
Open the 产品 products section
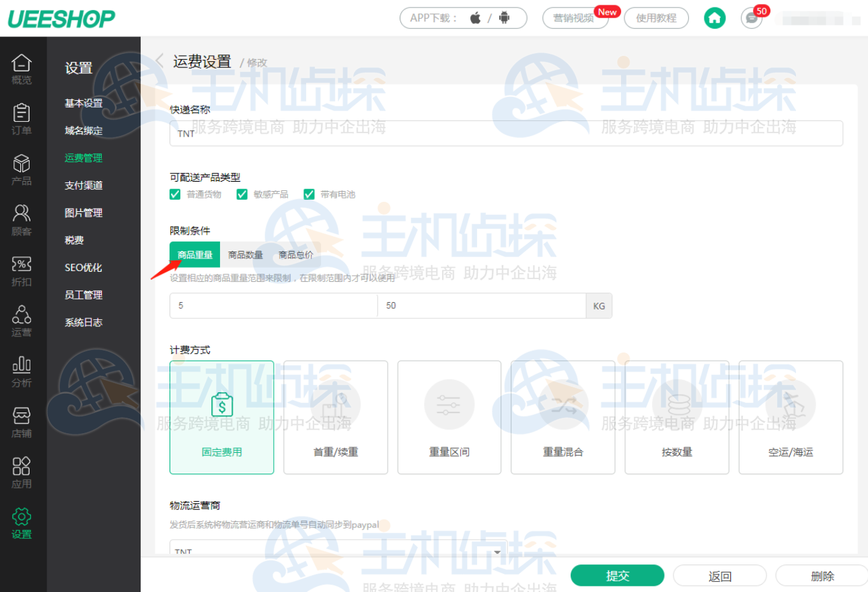(x=22, y=168)
